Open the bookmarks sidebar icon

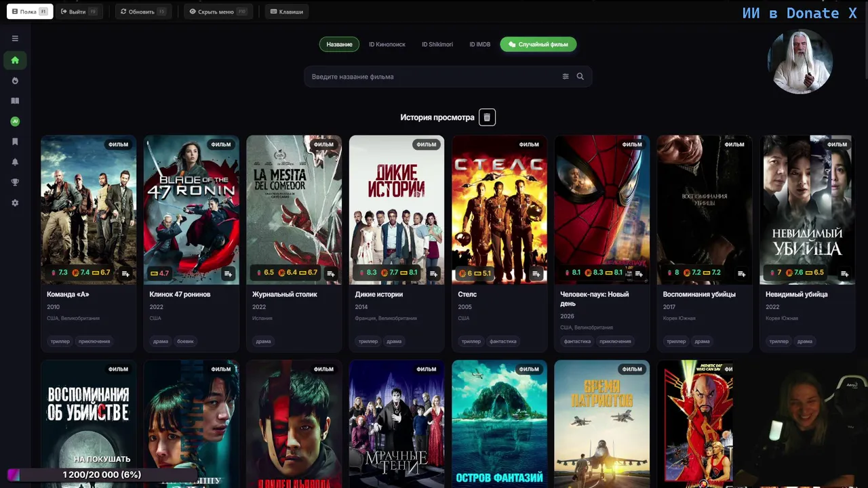click(x=15, y=142)
